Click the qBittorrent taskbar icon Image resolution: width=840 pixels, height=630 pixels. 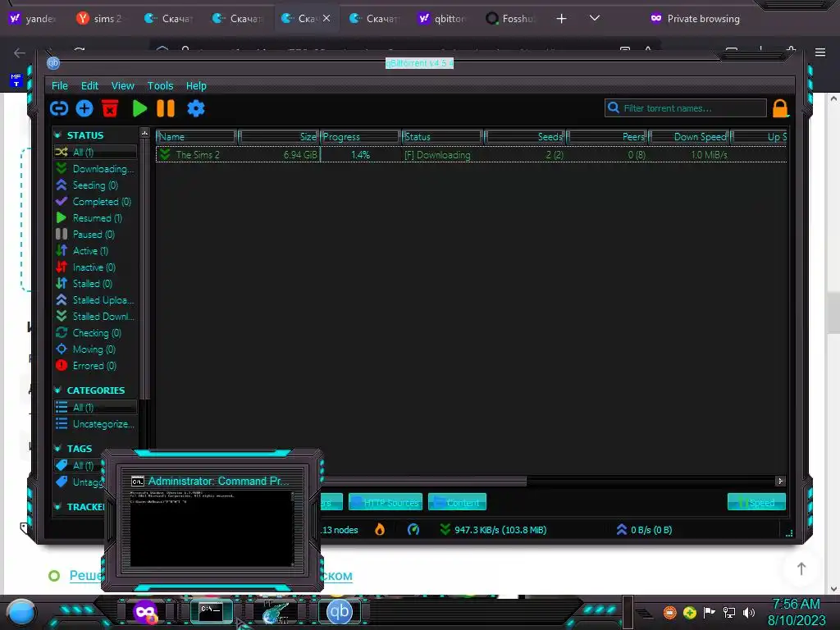340,611
